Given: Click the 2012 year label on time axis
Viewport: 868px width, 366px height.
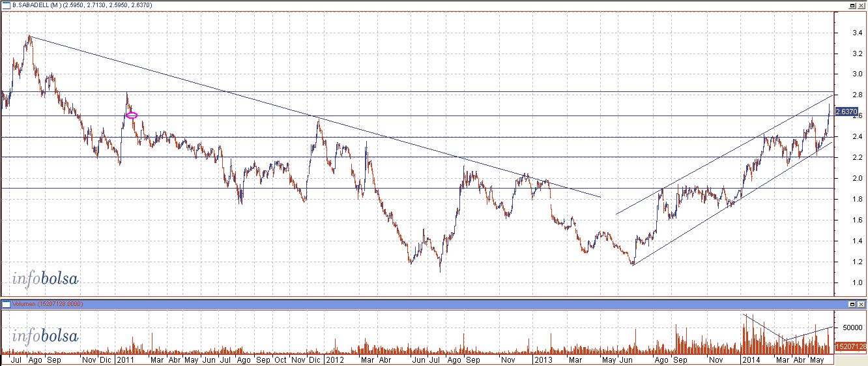Looking at the screenshot, I should [334, 359].
